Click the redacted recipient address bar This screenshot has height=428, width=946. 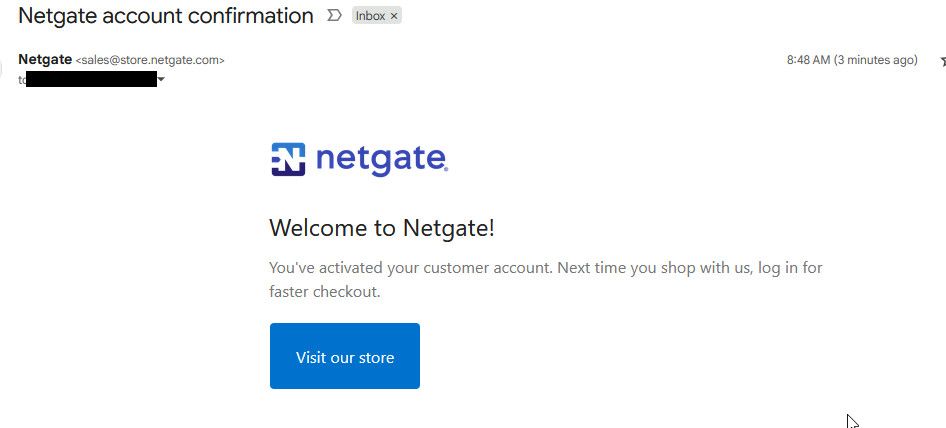click(91, 79)
